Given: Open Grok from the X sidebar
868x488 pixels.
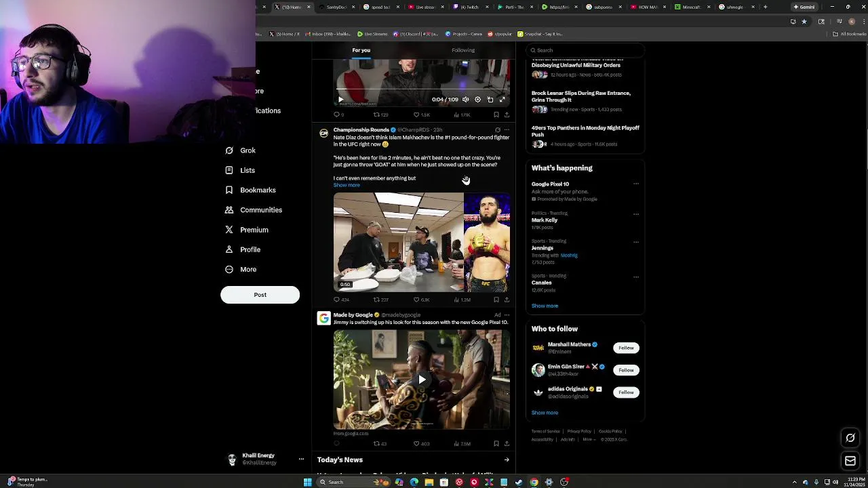Looking at the screenshot, I should 241,150.
